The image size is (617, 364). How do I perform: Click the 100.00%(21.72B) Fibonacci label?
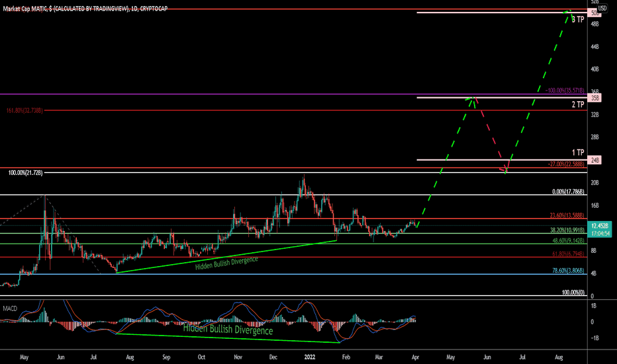tap(26, 173)
